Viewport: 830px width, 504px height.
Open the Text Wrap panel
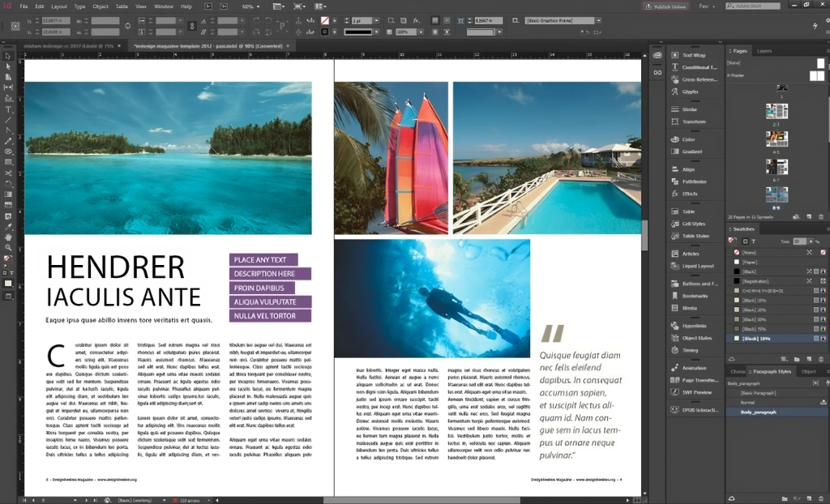692,55
